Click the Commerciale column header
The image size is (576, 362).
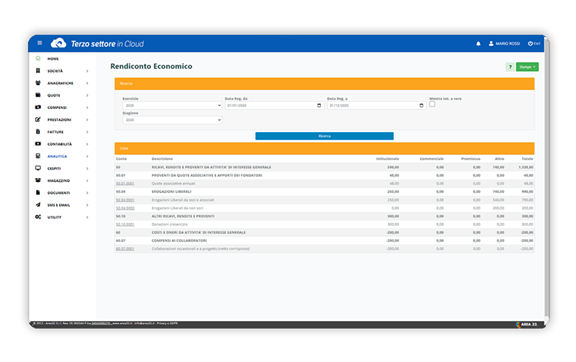tap(432, 159)
